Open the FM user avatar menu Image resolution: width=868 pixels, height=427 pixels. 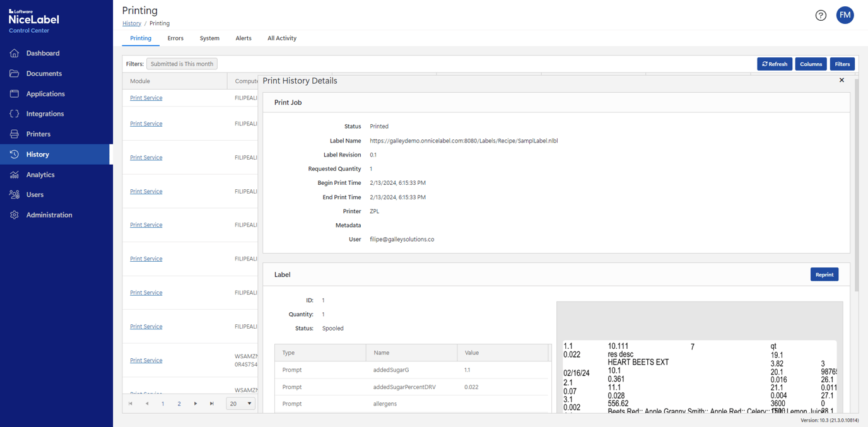pos(845,15)
